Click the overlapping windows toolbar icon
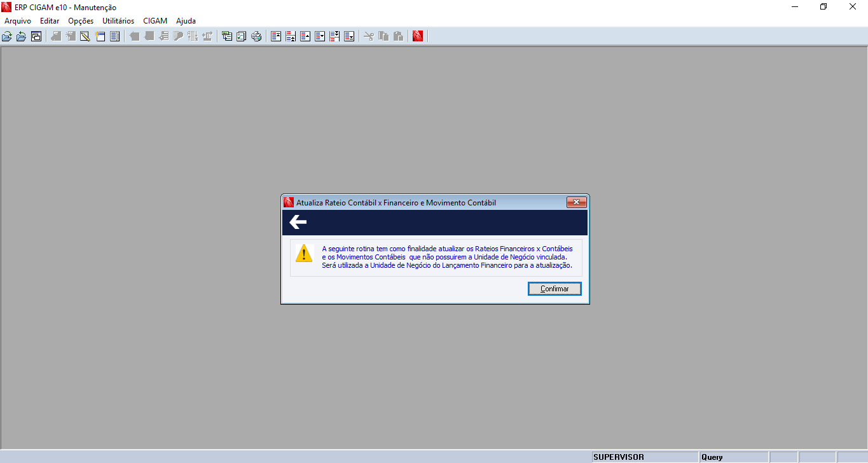Screen dimensions: 868x463 coord(36,36)
